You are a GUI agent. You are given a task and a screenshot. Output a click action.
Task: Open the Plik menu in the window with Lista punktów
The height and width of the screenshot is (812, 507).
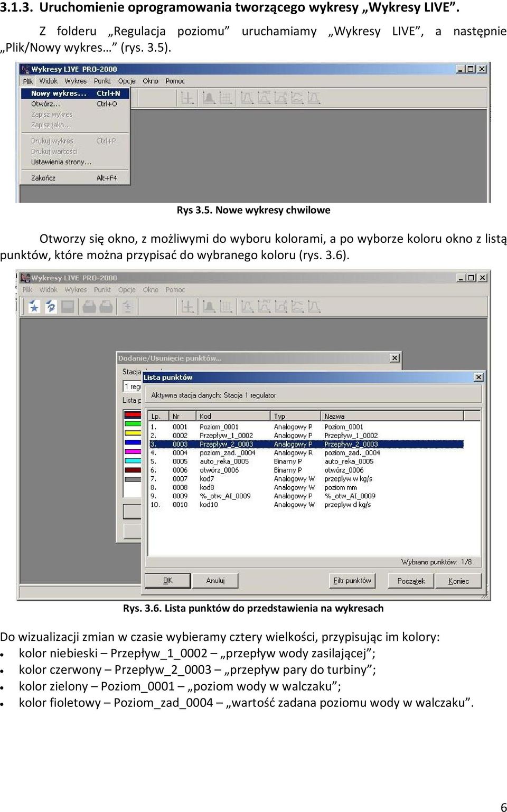point(27,289)
